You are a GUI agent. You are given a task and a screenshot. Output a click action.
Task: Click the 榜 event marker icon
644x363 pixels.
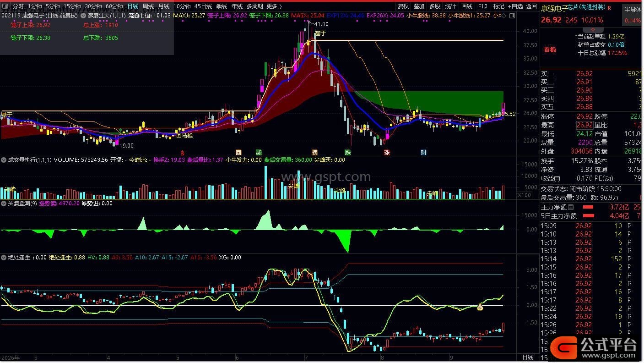pyautogui.click(x=315, y=153)
